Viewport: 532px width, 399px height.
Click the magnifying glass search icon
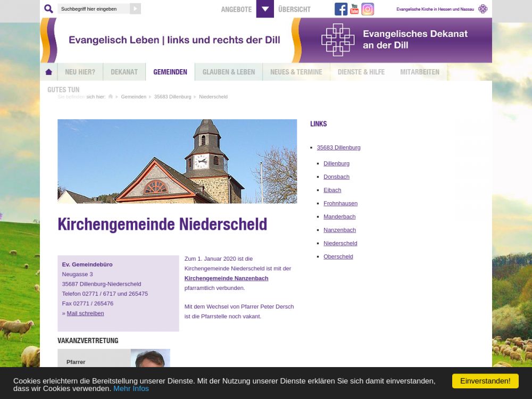[x=48, y=9]
